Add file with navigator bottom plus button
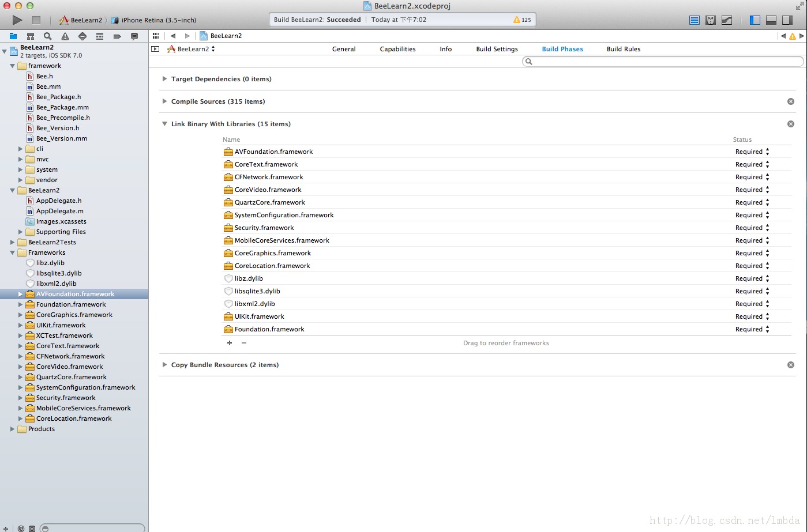The image size is (807, 532). coord(6,528)
